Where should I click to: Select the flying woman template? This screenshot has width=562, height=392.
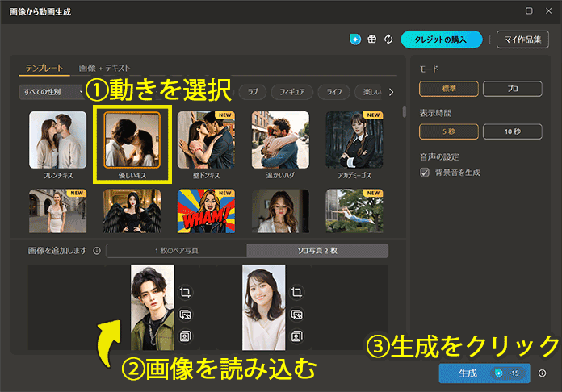tap(354, 211)
